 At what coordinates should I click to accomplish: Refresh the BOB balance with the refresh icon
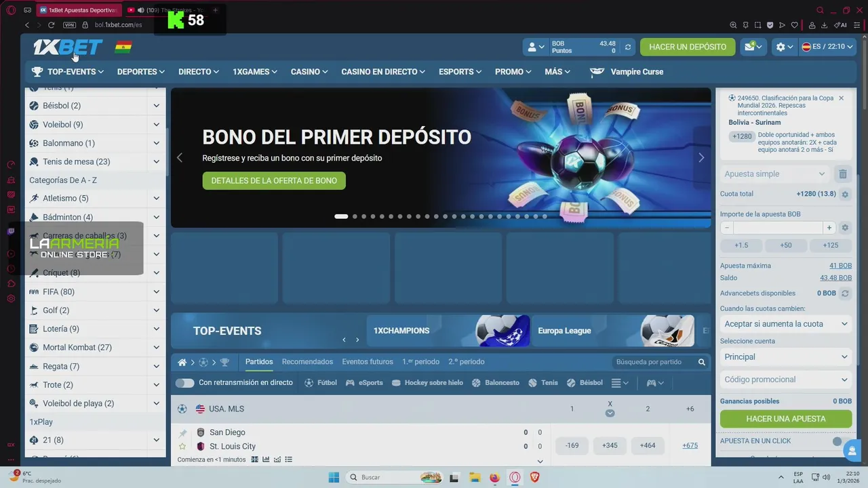628,47
